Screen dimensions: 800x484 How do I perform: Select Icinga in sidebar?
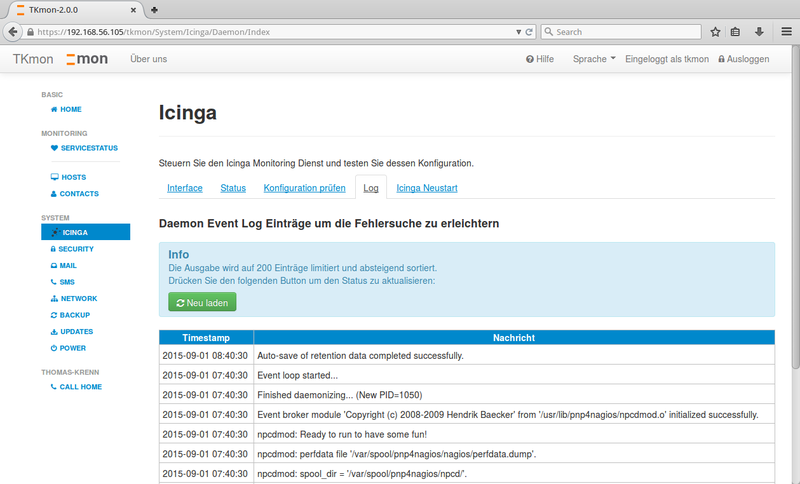pos(86,232)
